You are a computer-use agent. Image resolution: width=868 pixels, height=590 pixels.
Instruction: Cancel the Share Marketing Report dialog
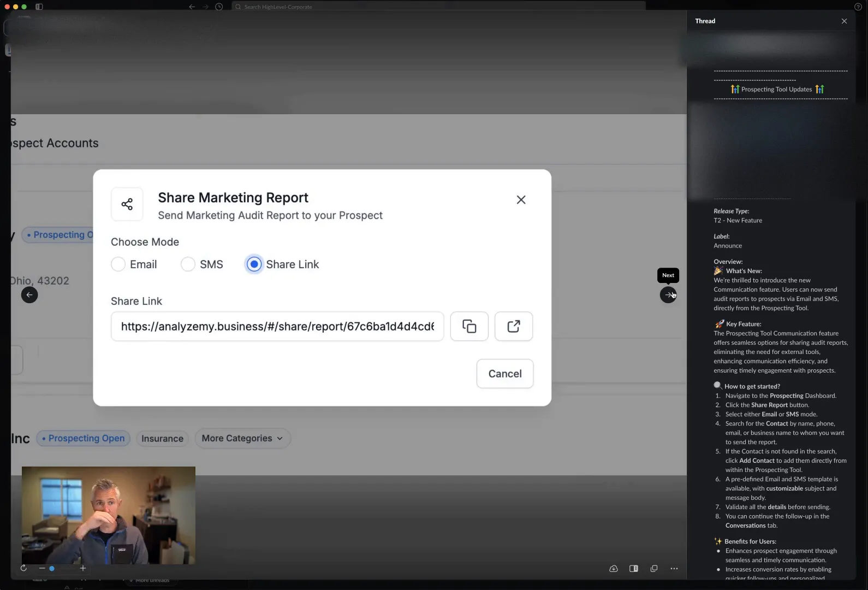click(x=505, y=374)
